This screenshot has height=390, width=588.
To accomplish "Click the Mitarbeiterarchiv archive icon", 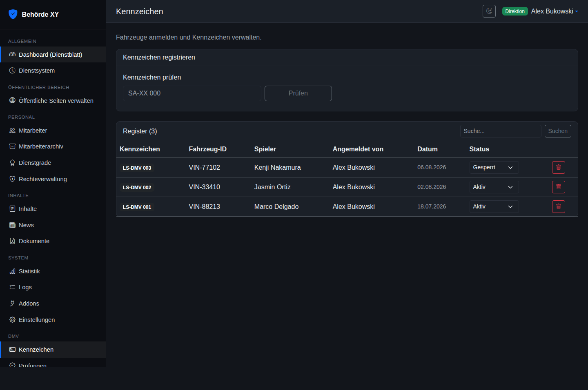I will point(12,146).
